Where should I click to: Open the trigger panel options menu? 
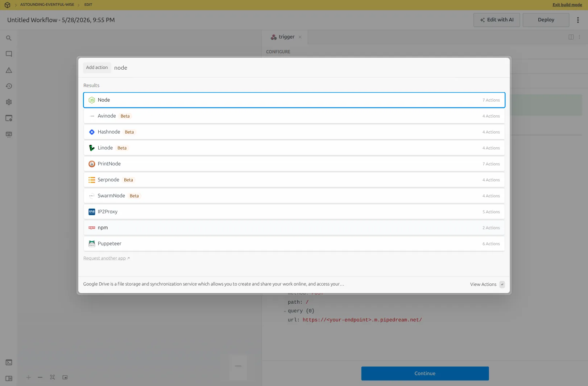coord(579,37)
